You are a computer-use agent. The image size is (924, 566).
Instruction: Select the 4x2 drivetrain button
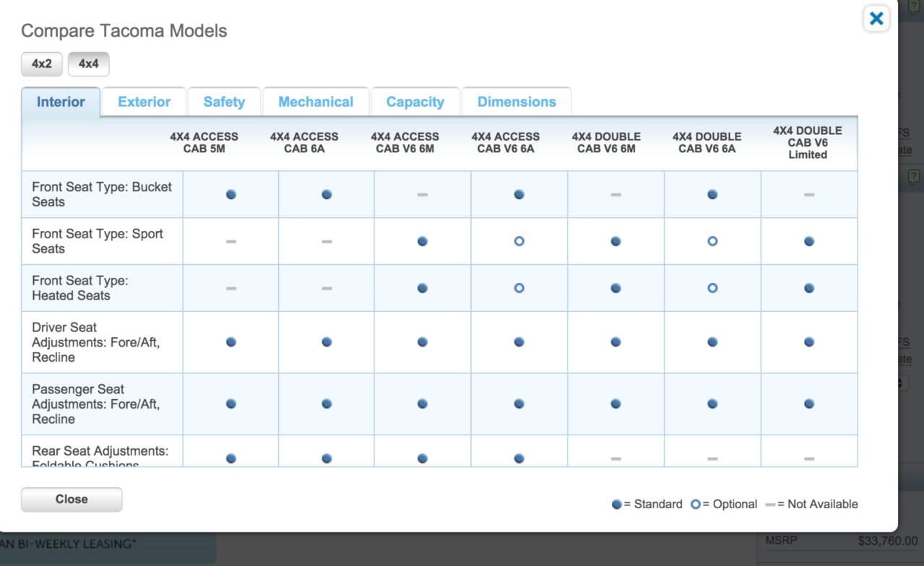point(42,64)
